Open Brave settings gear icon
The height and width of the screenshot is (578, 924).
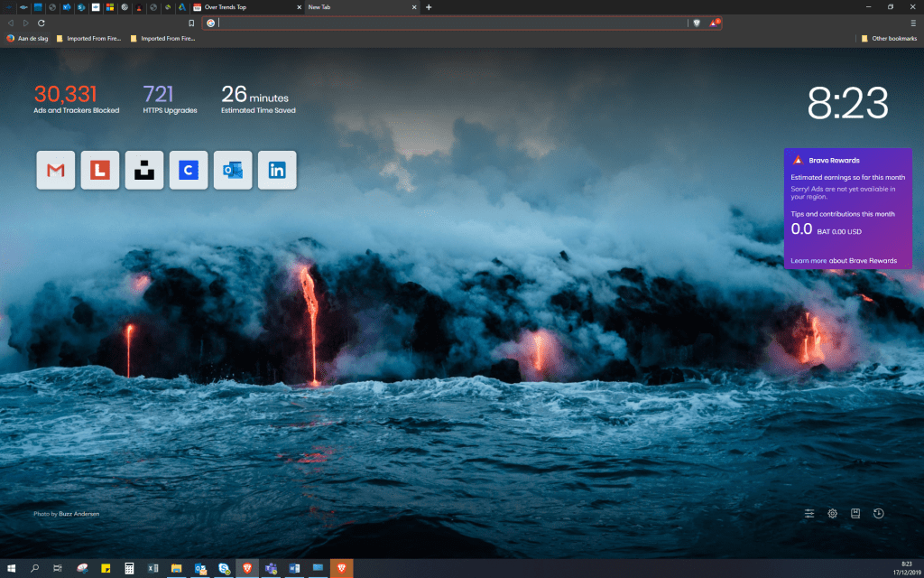pyautogui.click(x=833, y=514)
